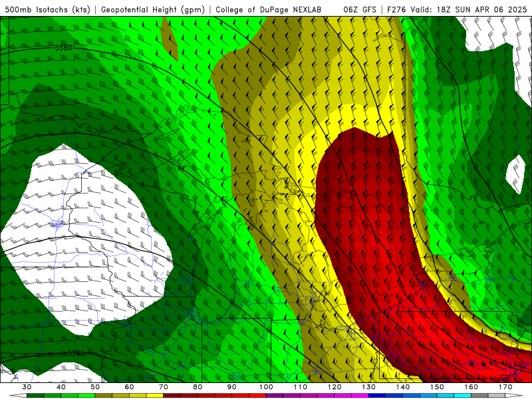Viewport: 532px width, 399px height.
Task: Click the 90 label on the color scale
Action: 232,387
